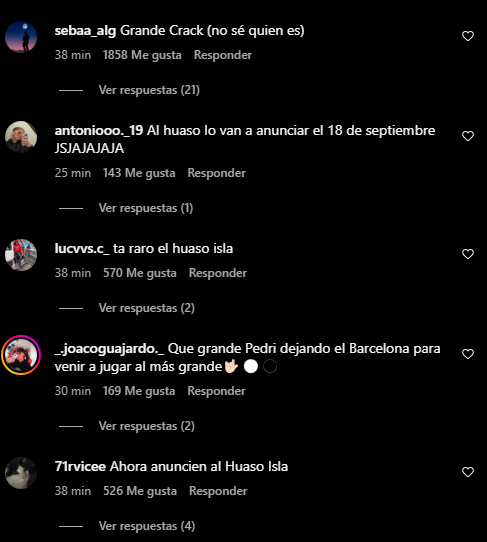Open antoniooo._19's avatar
The image size is (487, 542).
pyautogui.click(x=21, y=137)
